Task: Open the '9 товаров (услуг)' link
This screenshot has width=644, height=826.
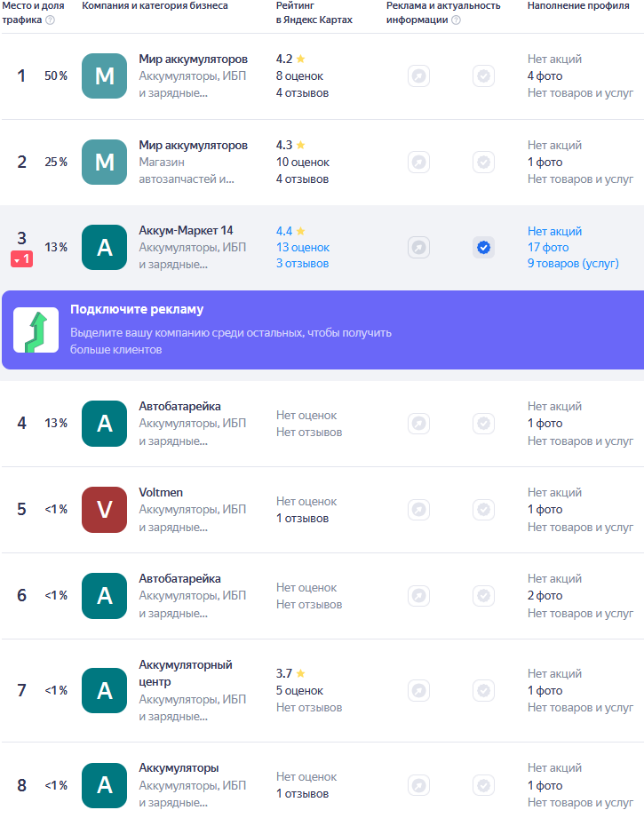Action: click(573, 264)
